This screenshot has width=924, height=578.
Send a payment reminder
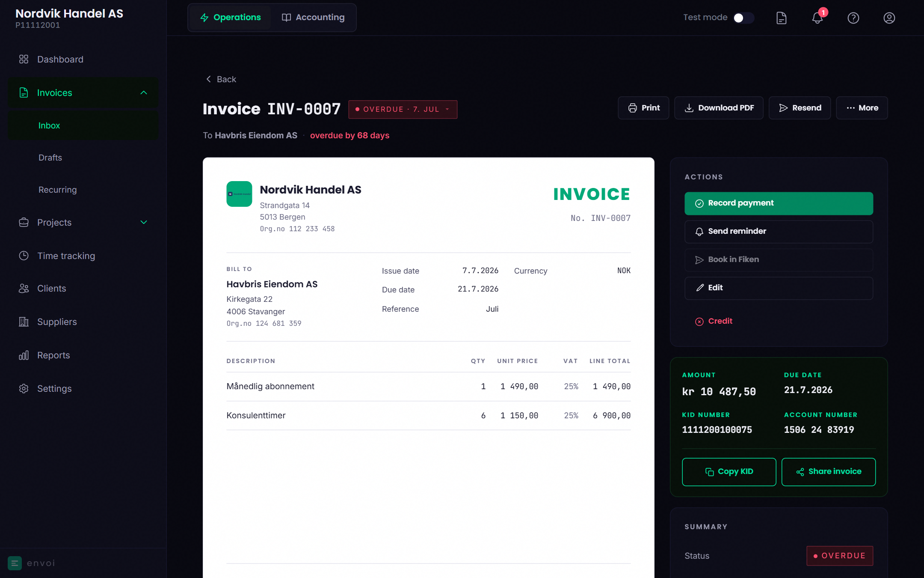779,232
